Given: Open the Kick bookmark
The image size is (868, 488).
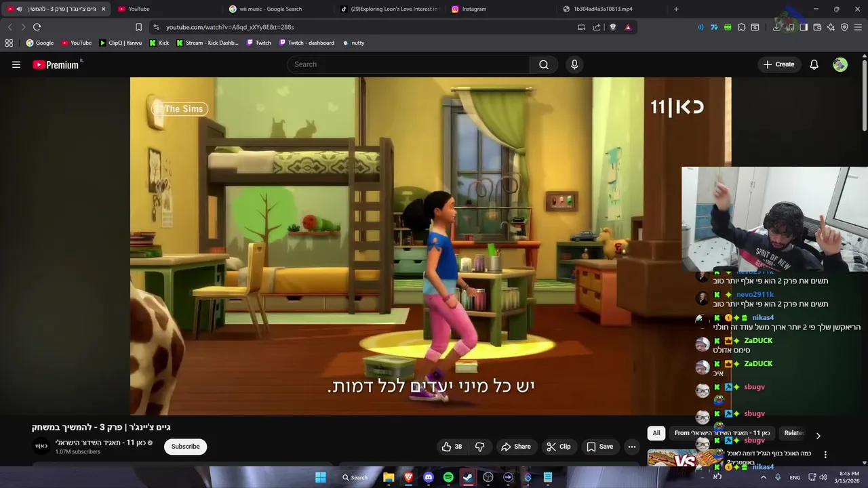Looking at the screenshot, I should point(159,43).
